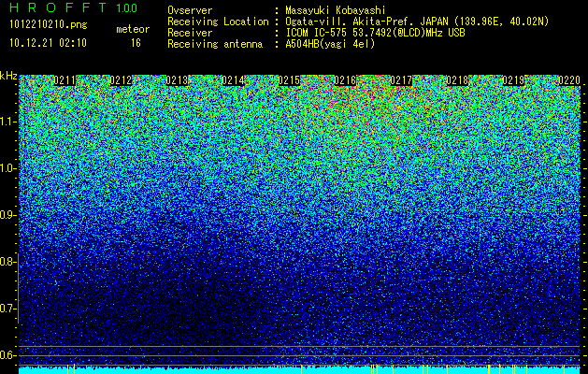The image size is (588, 374).
Task: Click the 'Ovserver' field label
Action: [190, 10]
